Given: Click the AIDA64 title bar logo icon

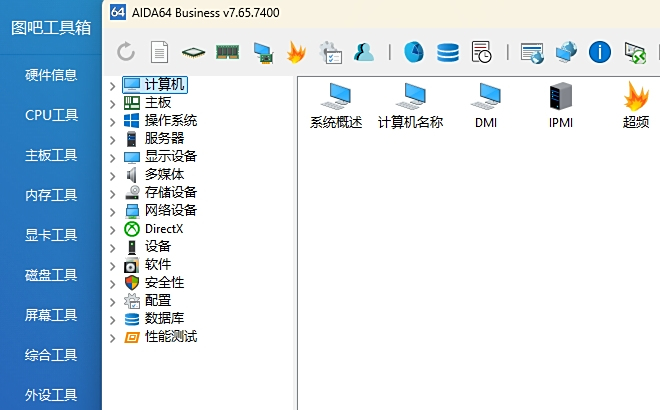Looking at the screenshot, I should pyautogui.click(x=118, y=12).
